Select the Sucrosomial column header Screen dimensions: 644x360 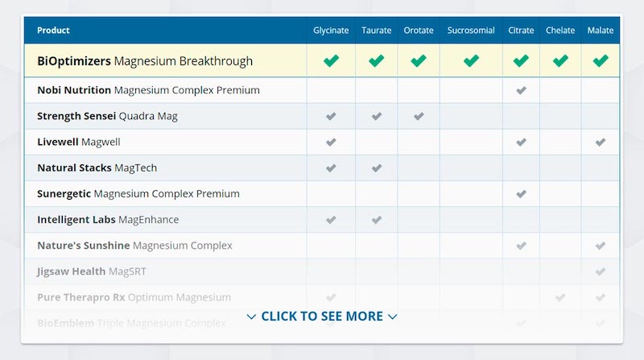point(471,31)
